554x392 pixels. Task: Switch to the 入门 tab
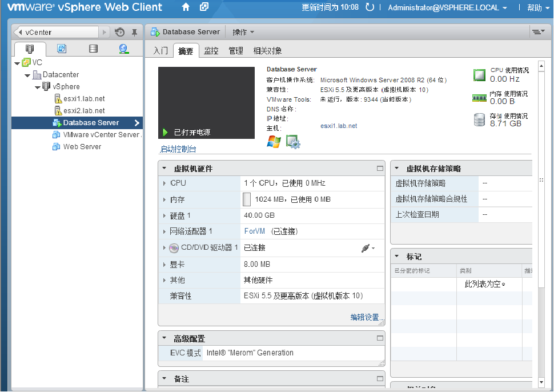click(160, 51)
